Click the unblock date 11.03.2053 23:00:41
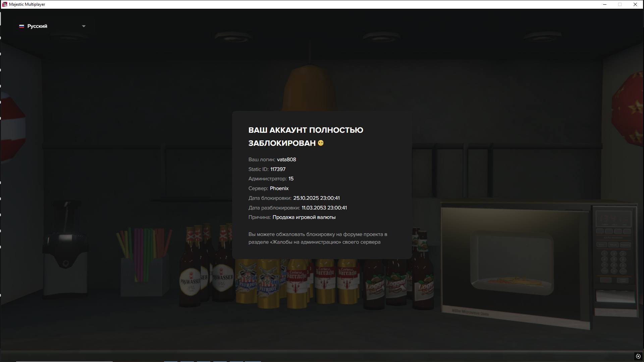This screenshot has width=644, height=362. [x=324, y=208]
